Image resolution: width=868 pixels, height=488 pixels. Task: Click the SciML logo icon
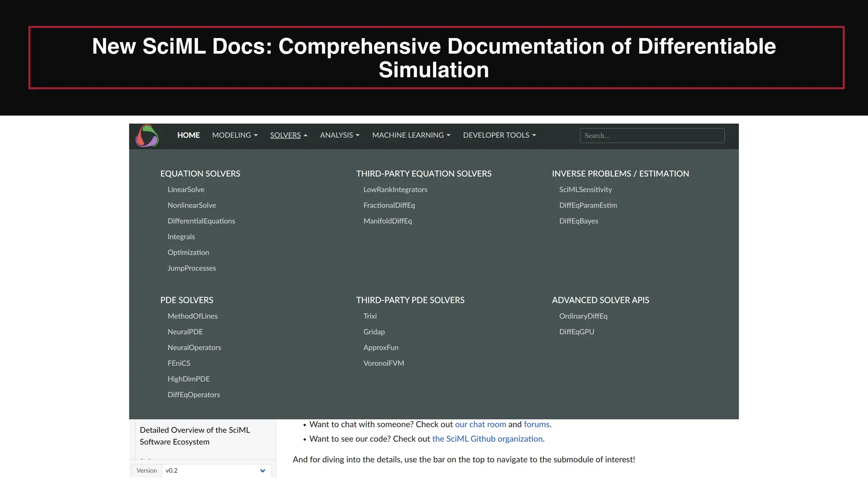[147, 136]
